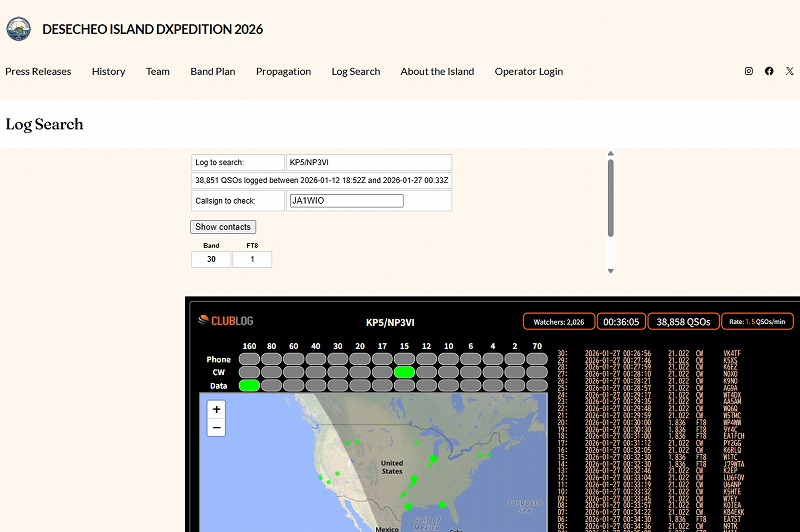
Task: Zoom out on the map with minus button
Action: 216,428
